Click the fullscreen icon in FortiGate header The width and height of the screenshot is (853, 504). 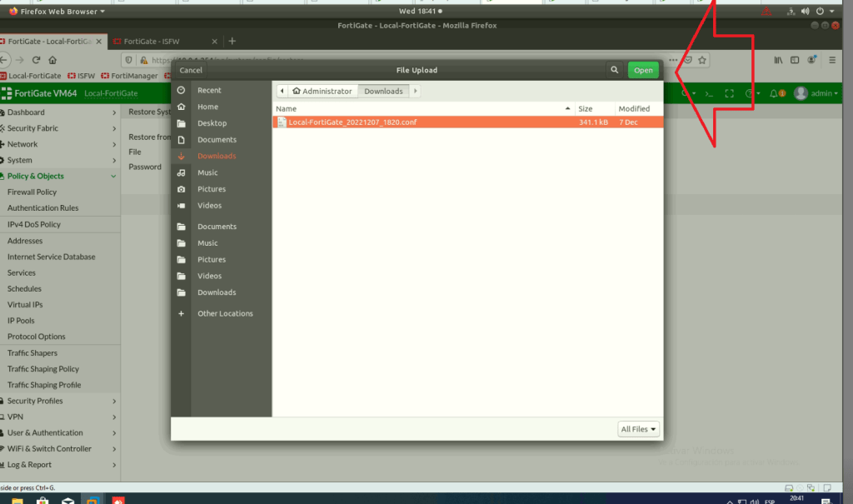[x=730, y=93]
